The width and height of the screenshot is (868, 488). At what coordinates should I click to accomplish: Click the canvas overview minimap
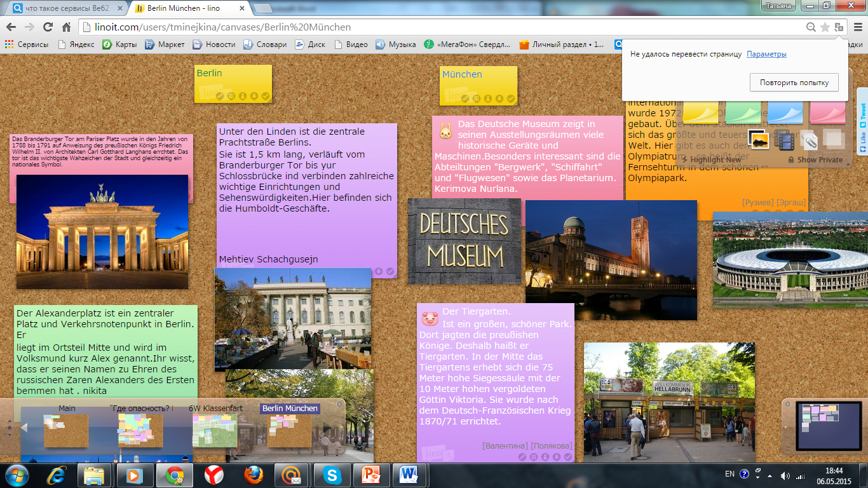tap(829, 426)
